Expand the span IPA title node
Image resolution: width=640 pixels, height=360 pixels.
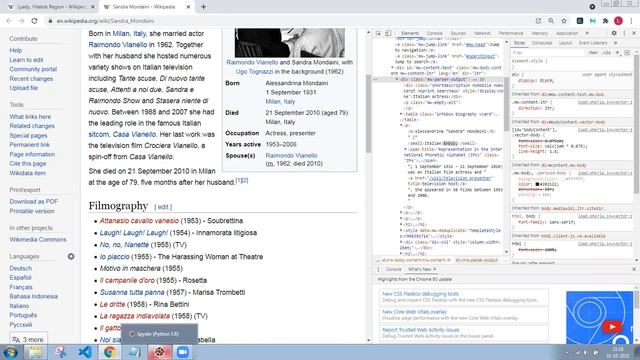click(405, 149)
